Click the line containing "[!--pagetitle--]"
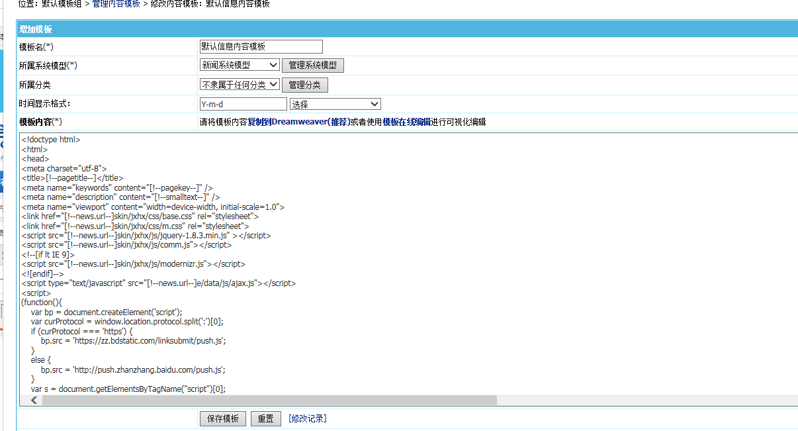The image size is (798, 431). tap(73, 178)
